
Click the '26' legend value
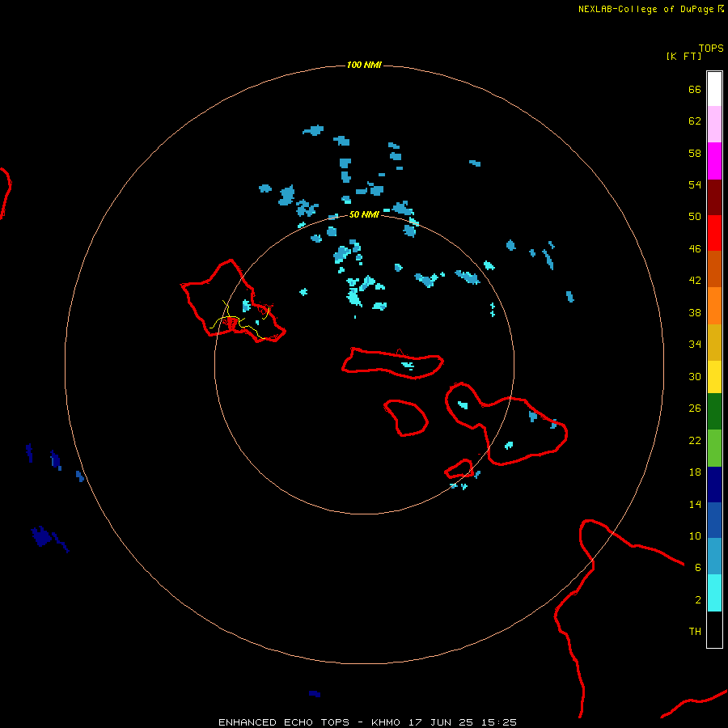point(695,408)
